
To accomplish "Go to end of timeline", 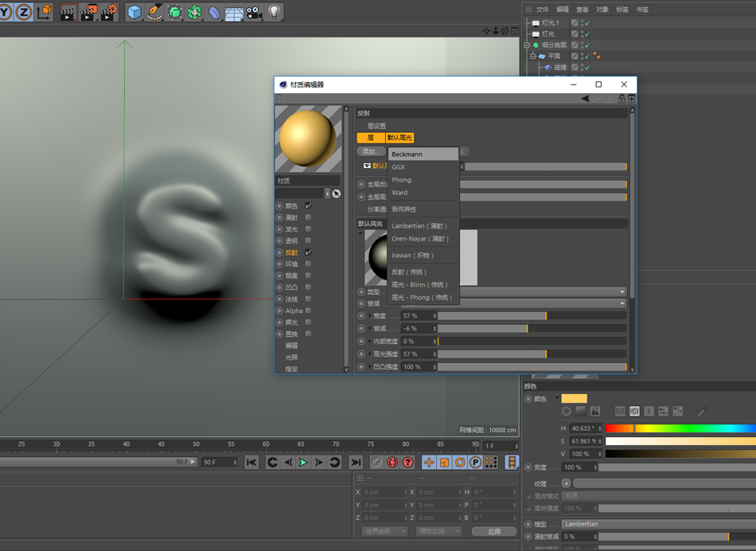I will click(x=356, y=463).
